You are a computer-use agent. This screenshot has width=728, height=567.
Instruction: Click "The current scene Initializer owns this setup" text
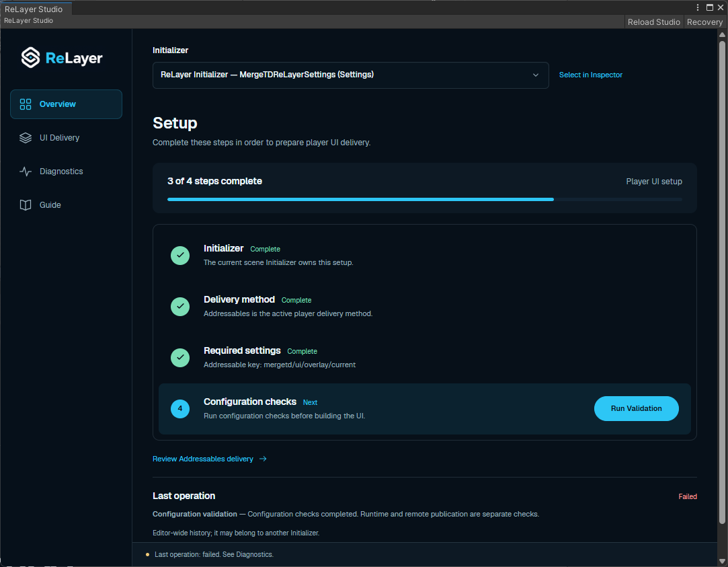click(278, 262)
